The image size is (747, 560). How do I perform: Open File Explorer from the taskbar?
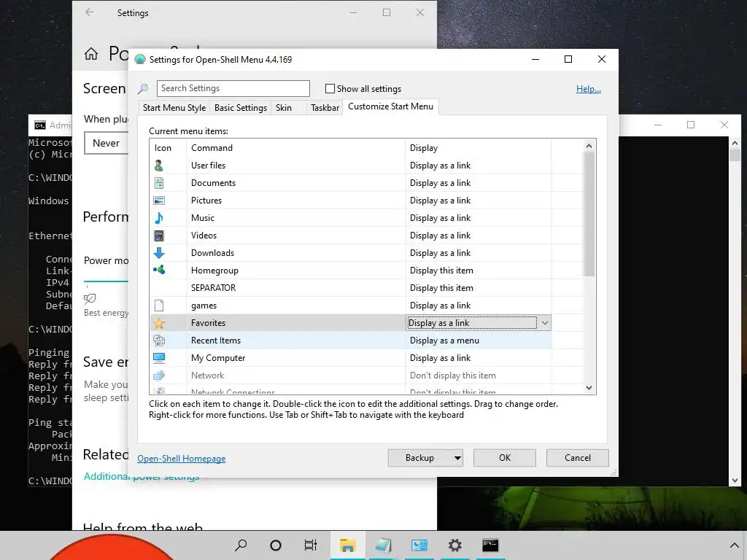[x=348, y=545]
